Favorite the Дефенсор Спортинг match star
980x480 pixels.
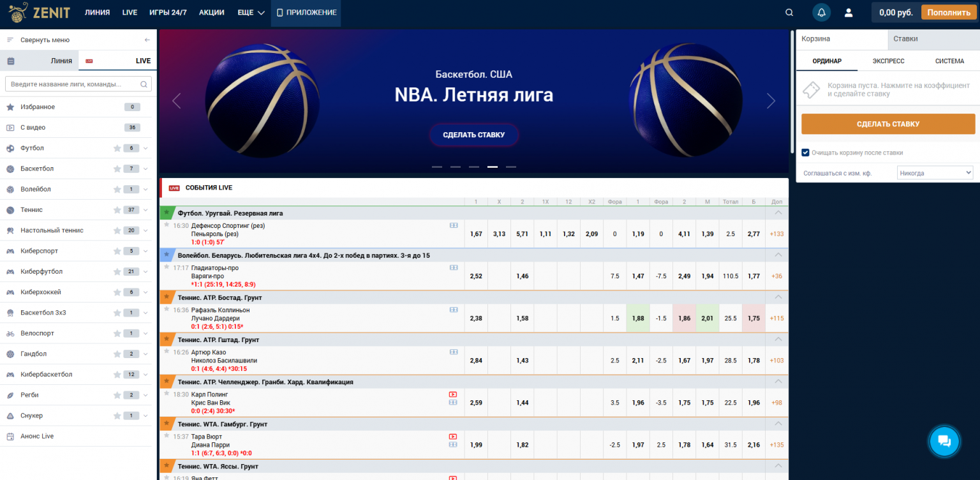[x=167, y=225]
